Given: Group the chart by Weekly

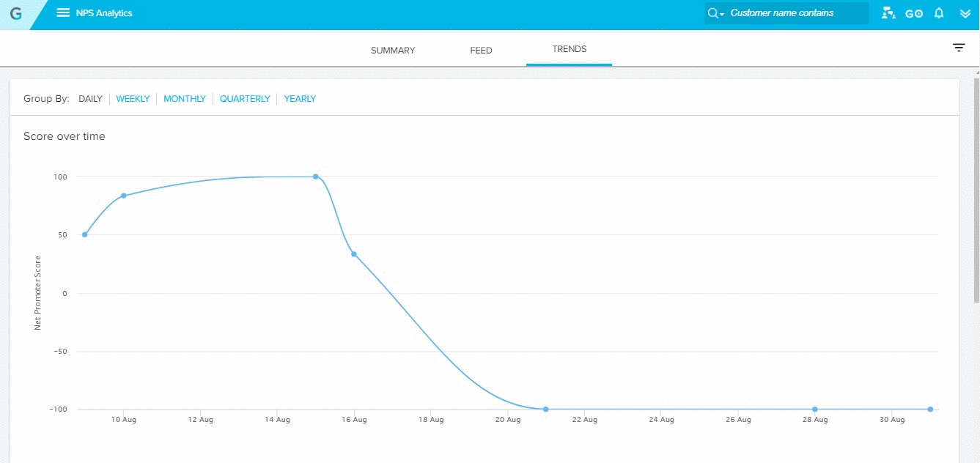Looking at the screenshot, I should 133,99.
